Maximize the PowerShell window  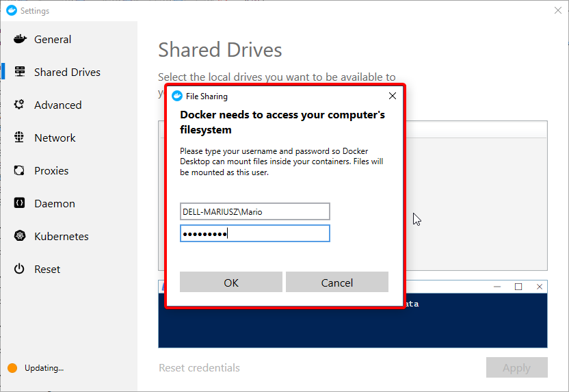(x=518, y=287)
